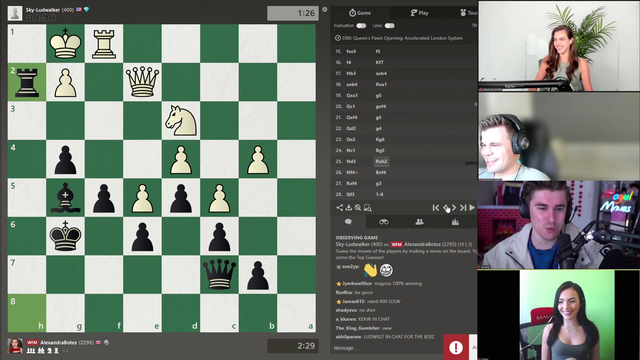Open Sky-Ludwalker player profile name

click(x=43, y=9)
